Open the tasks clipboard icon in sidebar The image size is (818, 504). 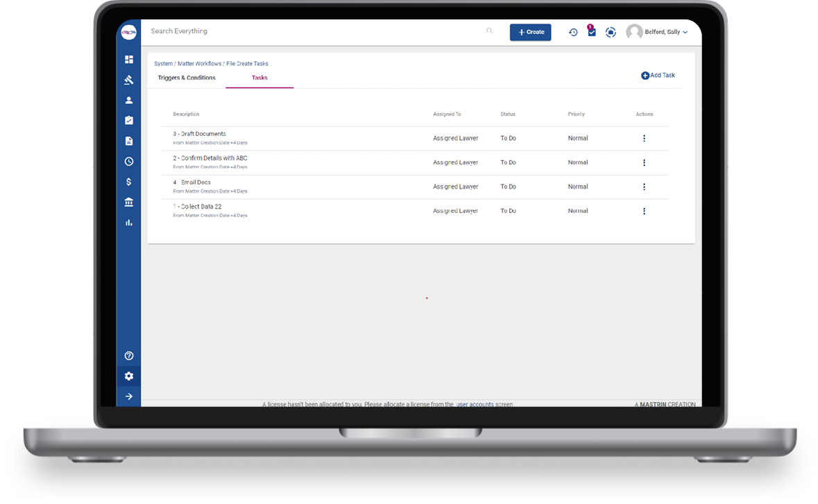[129, 121]
